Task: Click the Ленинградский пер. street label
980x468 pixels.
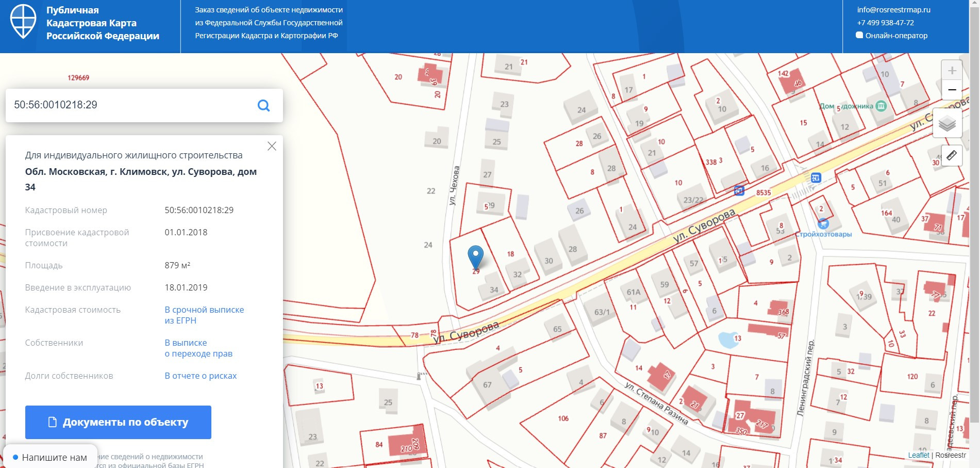Action: (x=806, y=377)
